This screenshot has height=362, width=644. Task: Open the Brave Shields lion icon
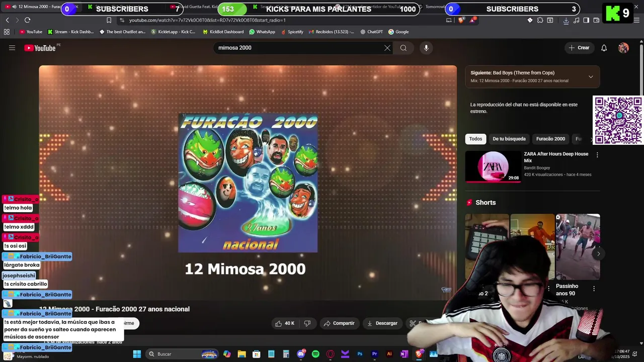click(461, 20)
